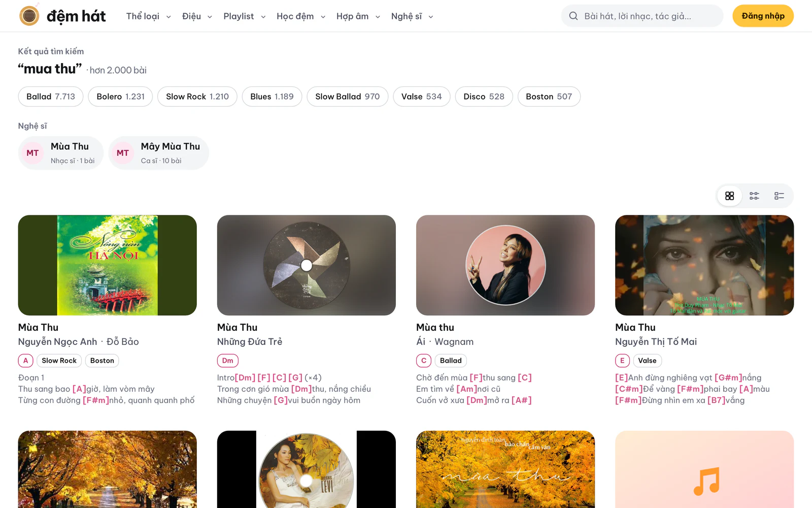Filter results by Disco 528
812x508 pixels.
coord(484,97)
